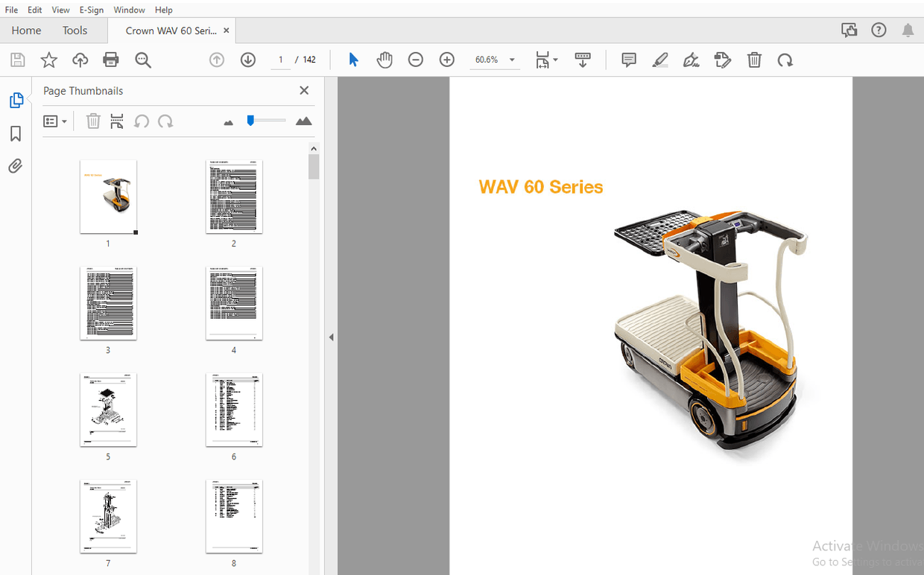Switch to the Tools tab
This screenshot has width=924, height=575.
[x=75, y=30]
